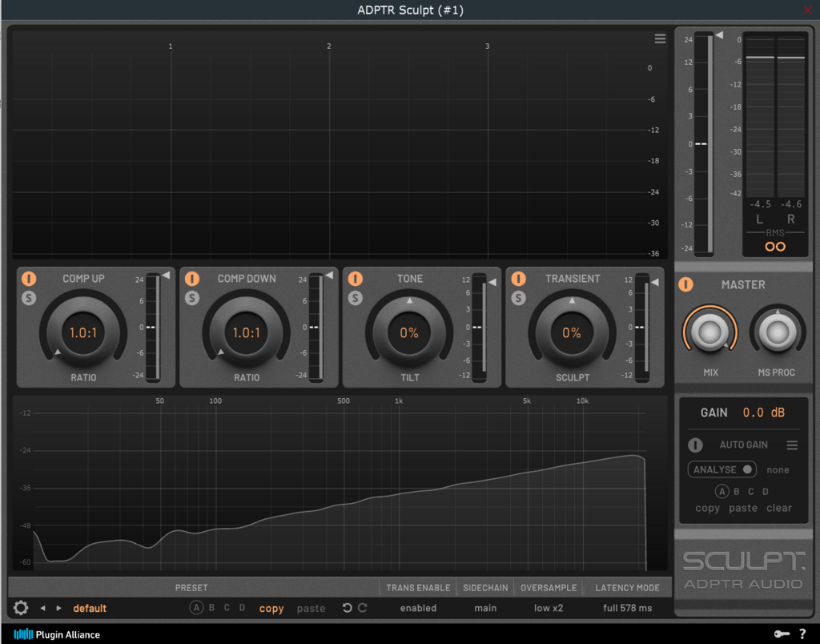
Task: Click Auto Gain paste
Action: (x=742, y=508)
